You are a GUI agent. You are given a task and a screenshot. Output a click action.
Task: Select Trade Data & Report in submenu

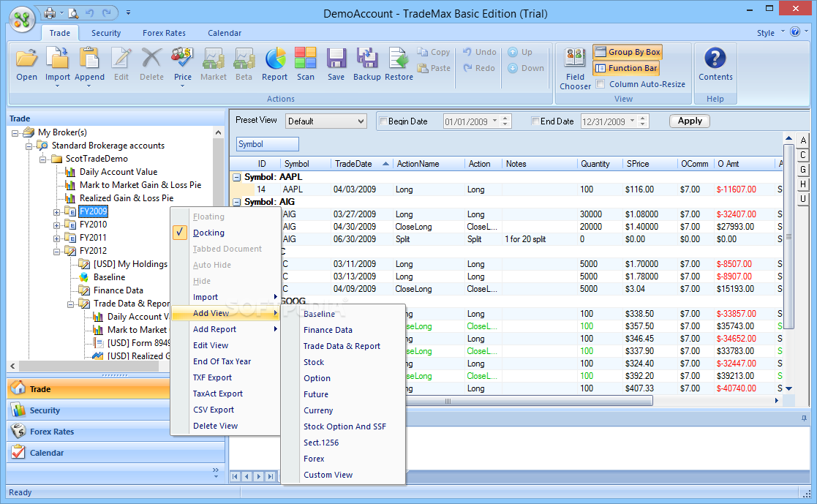(342, 346)
